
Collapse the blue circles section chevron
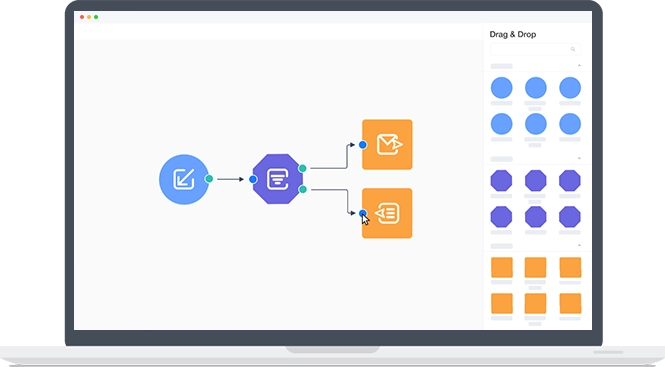click(x=579, y=65)
